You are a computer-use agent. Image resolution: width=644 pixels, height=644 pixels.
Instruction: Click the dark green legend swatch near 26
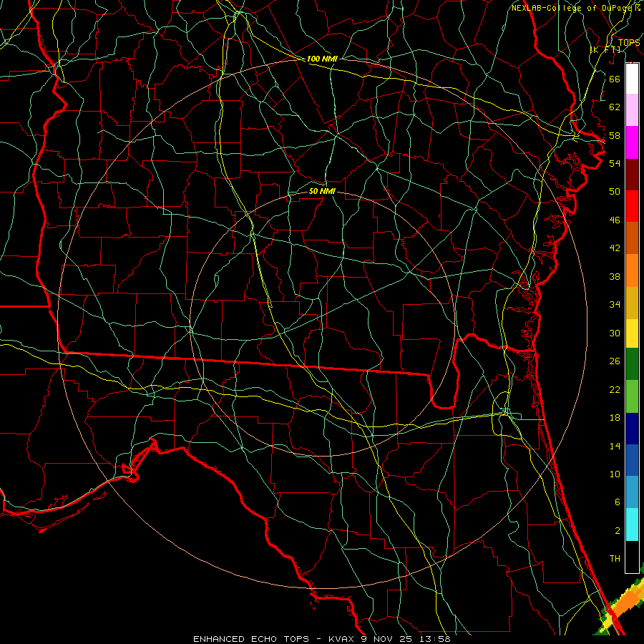click(x=632, y=364)
